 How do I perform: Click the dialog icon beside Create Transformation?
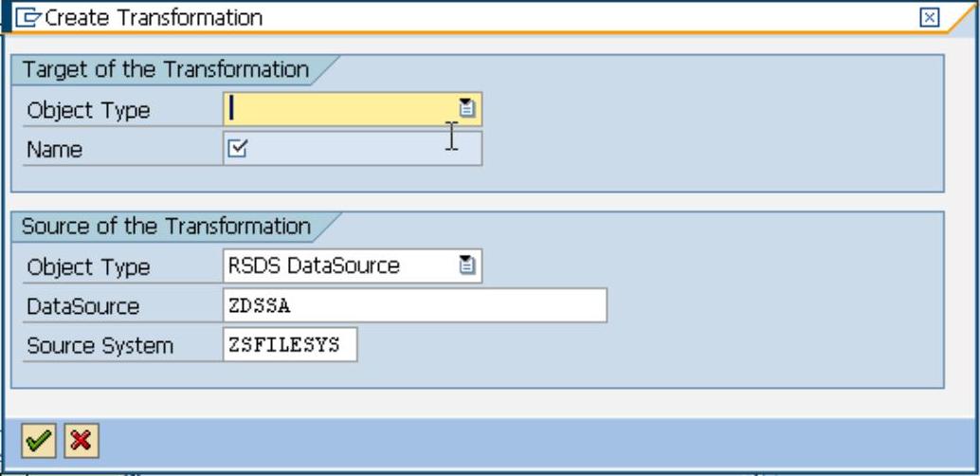[28, 18]
